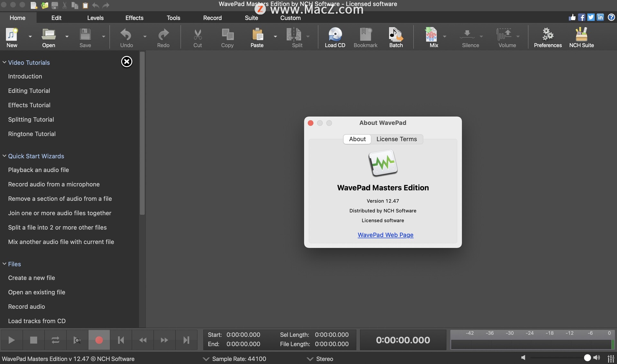Click the thumbs-up like icon
The width and height of the screenshot is (617, 364).
(x=572, y=17)
